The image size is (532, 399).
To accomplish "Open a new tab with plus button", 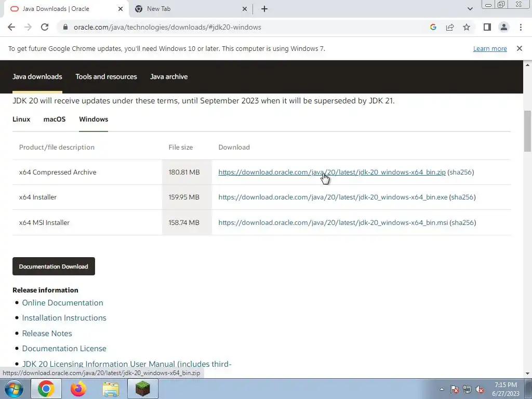I will (264, 9).
